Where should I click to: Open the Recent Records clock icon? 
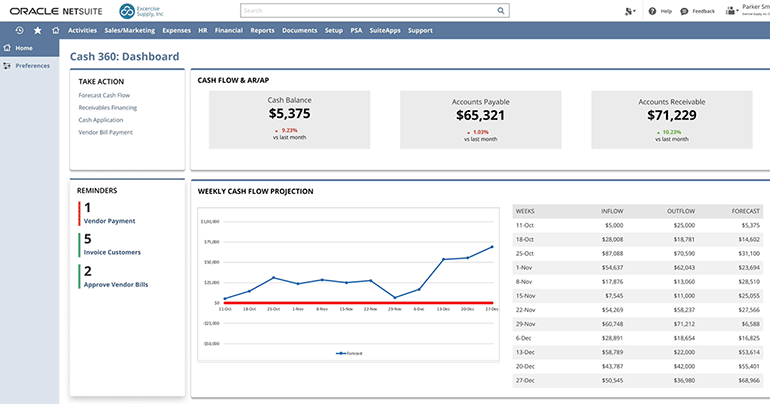point(19,31)
